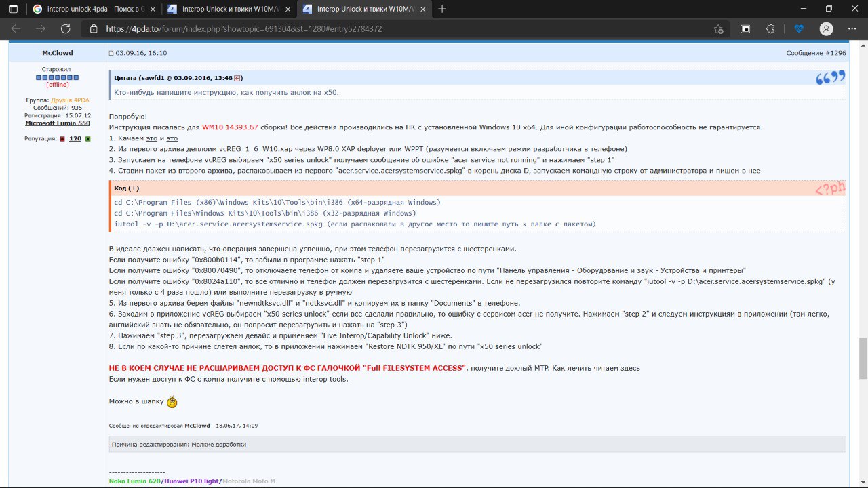Screen dimensions: 868x488
Task: Click the "Старожил" rank text
Action: (58, 69)
